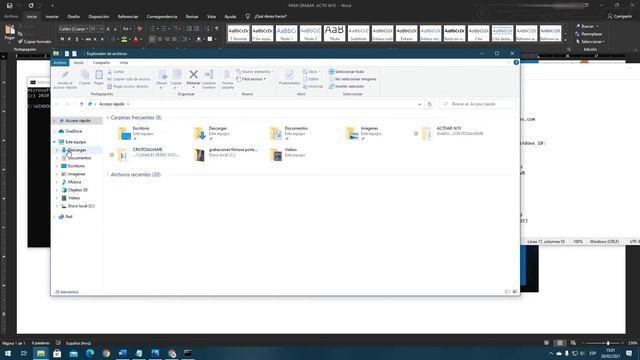Click Word lightbulb ¿Qué desea hacer? icon
Viewport: 640px width, 360px height.
[247, 16]
